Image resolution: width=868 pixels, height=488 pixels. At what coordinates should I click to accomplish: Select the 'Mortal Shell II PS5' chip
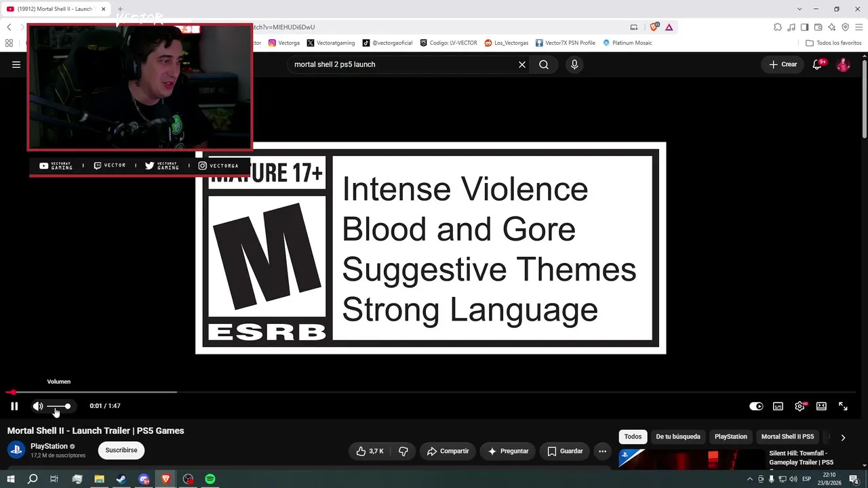coord(787,436)
